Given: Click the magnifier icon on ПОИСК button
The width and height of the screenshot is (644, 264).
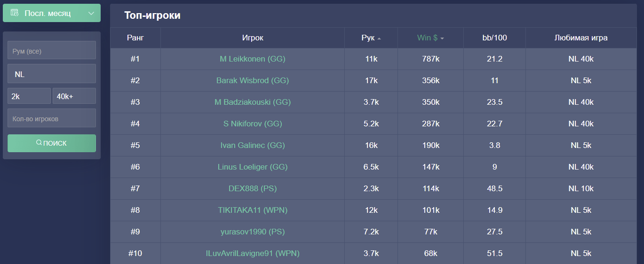Looking at the screenshot, I should point(39,143).
